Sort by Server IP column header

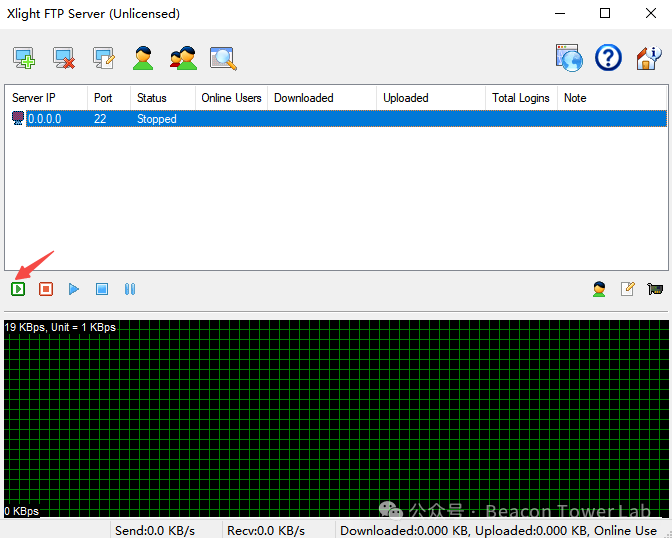click(46, 98)
